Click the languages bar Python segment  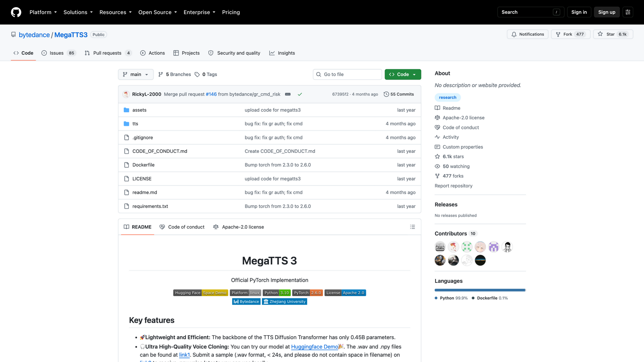point(480,290)
